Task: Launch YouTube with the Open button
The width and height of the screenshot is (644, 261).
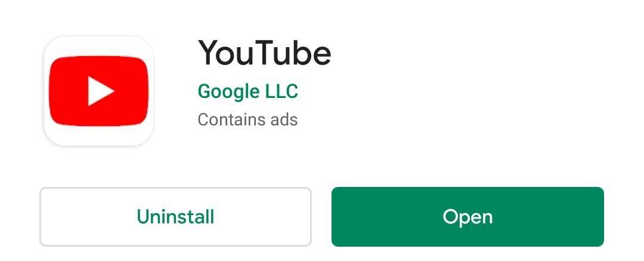Action: pos(467,217)
